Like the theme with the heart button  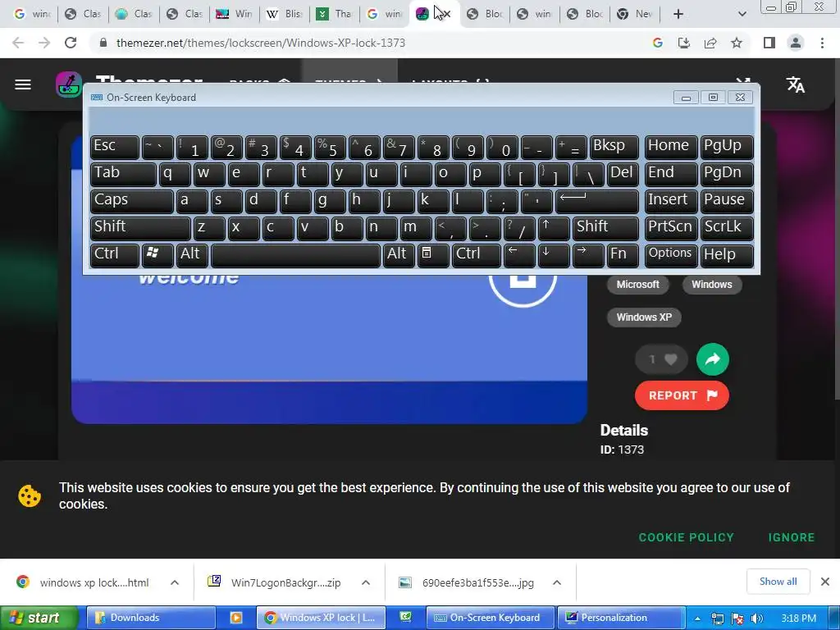(x=663, y=359)
